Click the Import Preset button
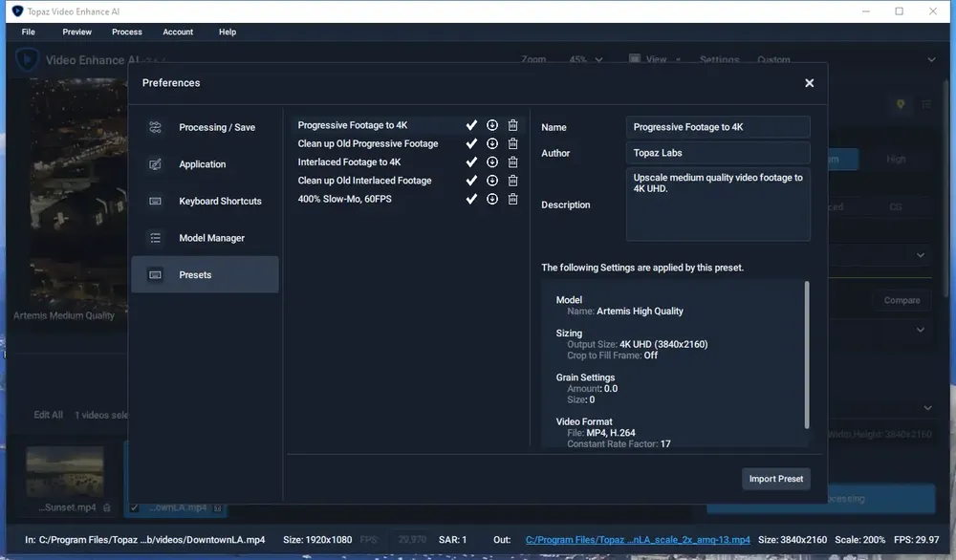 [x=775, y=479]
